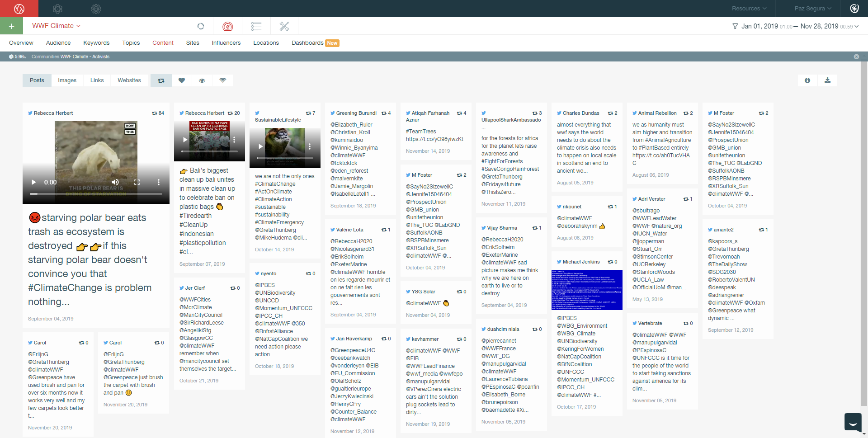Open the Resources dropdown menu
Screen dimensions: 868x438
(x=749, y=9)
